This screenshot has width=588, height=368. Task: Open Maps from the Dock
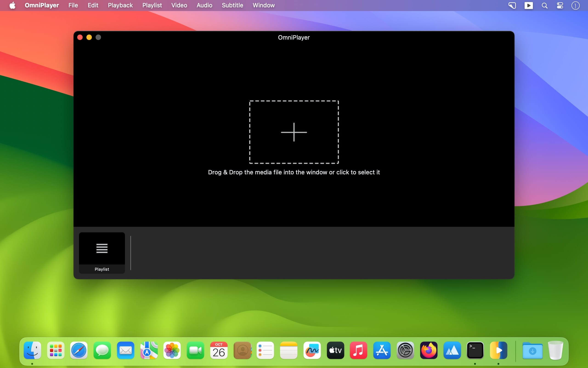click(149, 351)
